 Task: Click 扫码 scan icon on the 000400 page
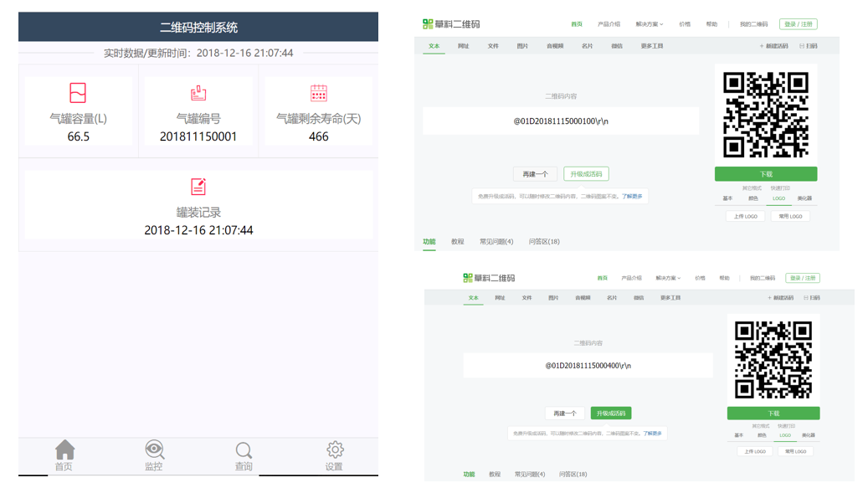[x=812, y=298]
